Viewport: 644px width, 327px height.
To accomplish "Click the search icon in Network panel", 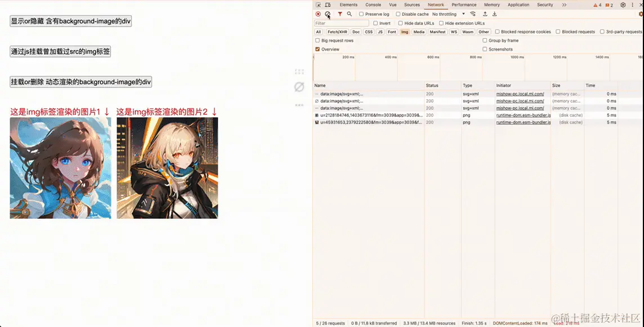I will [349, 14].
